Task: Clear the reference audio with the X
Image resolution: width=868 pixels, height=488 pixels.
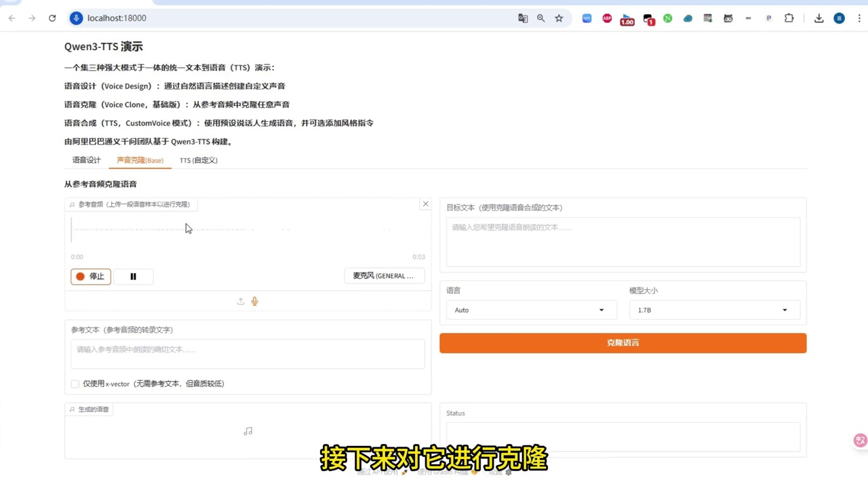Action: tap(426, 204)
